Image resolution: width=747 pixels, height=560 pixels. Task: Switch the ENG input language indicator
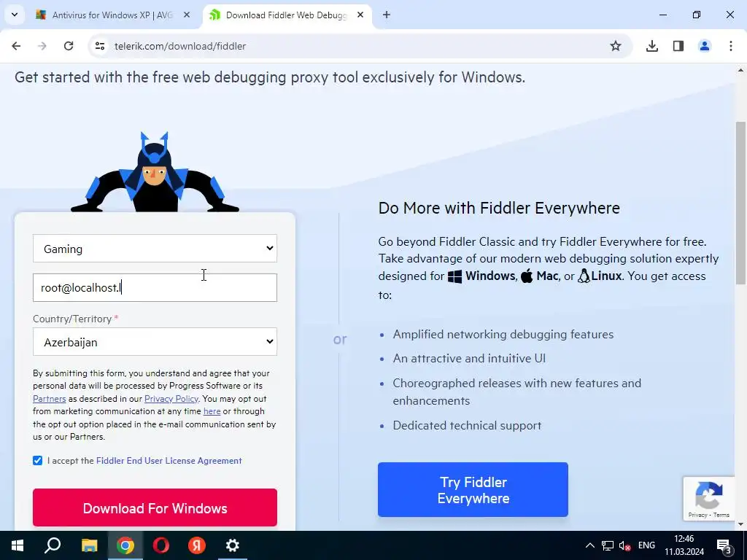click(x=646, y=545)
